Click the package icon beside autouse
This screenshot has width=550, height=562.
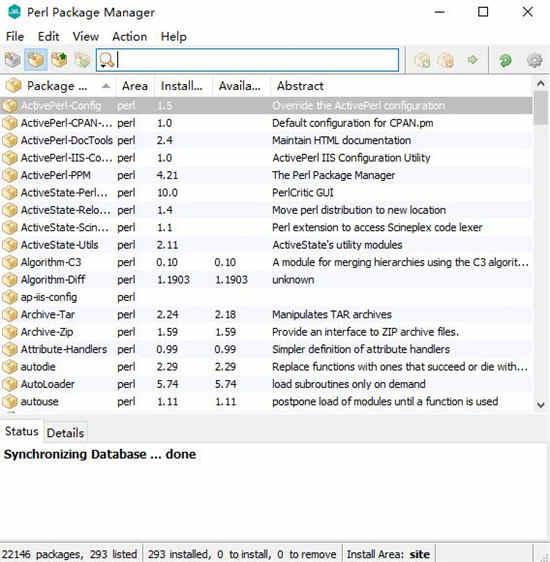tap(10, 401)
